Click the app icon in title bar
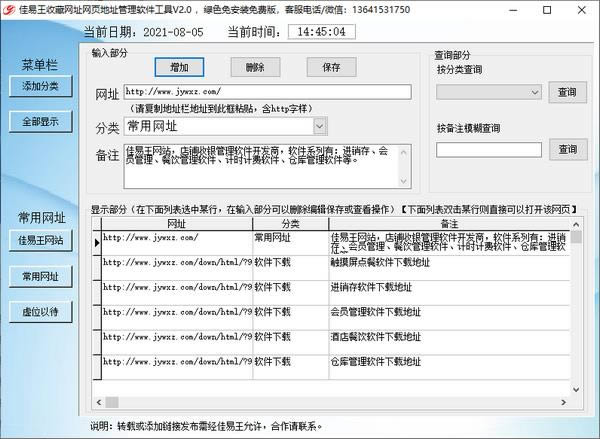This screenshot has height=439, width=600. pos(9,9)
